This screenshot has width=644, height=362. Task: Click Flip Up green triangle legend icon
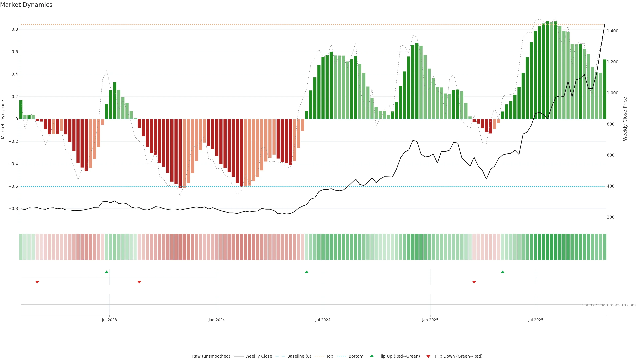[372, 356]
